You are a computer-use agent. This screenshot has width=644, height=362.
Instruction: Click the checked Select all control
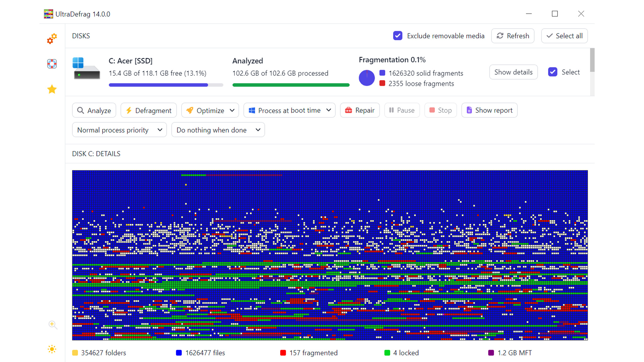tap(564, 36)
